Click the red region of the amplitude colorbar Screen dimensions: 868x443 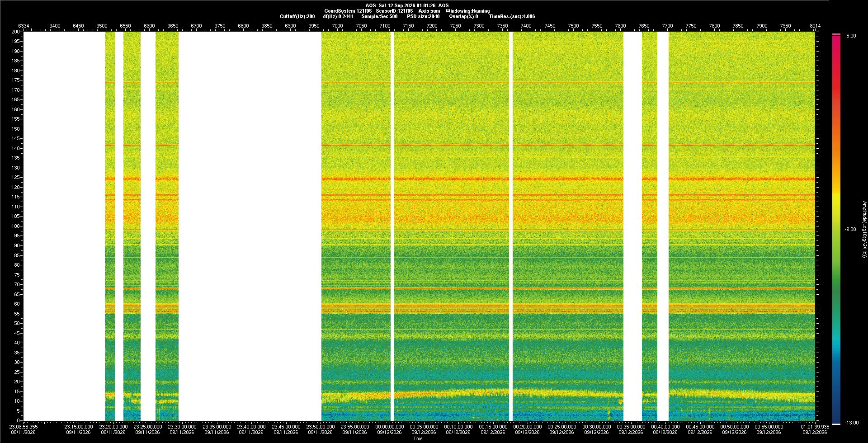836,68
